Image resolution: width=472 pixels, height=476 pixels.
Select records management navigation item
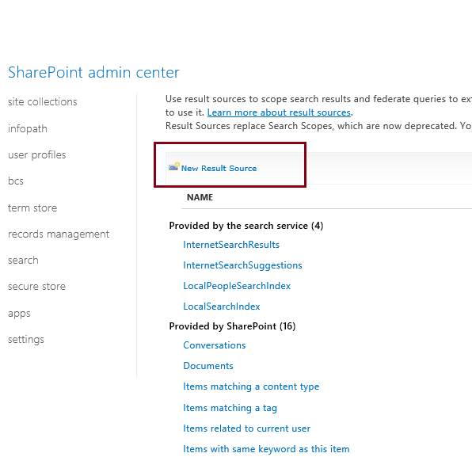(x=59, y=234)
